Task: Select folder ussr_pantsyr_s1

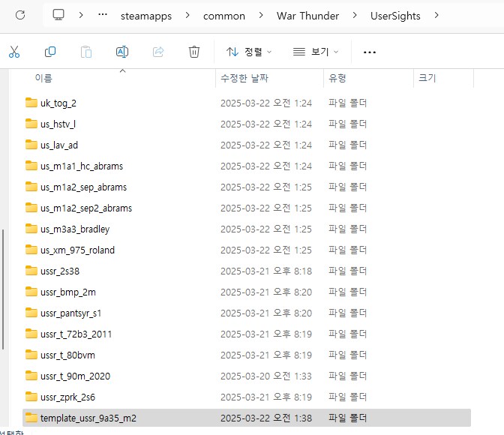Action: click(x=70, y=313)
